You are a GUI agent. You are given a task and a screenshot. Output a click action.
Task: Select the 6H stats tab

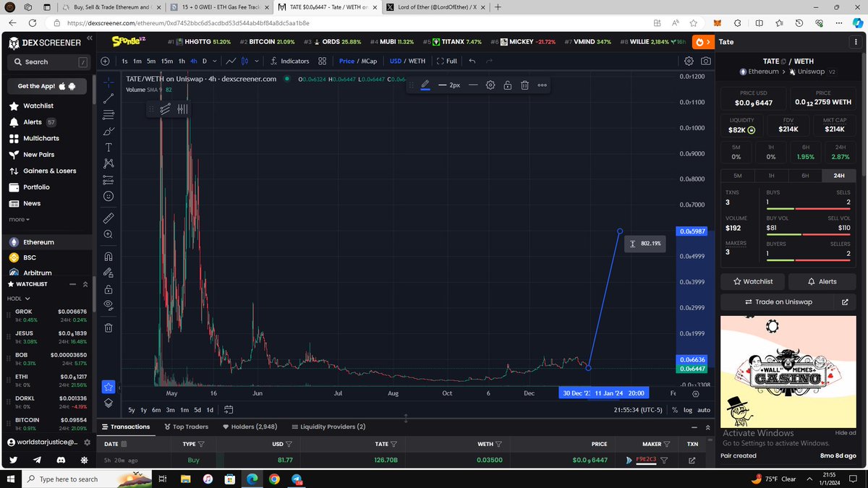pos(805,176)
